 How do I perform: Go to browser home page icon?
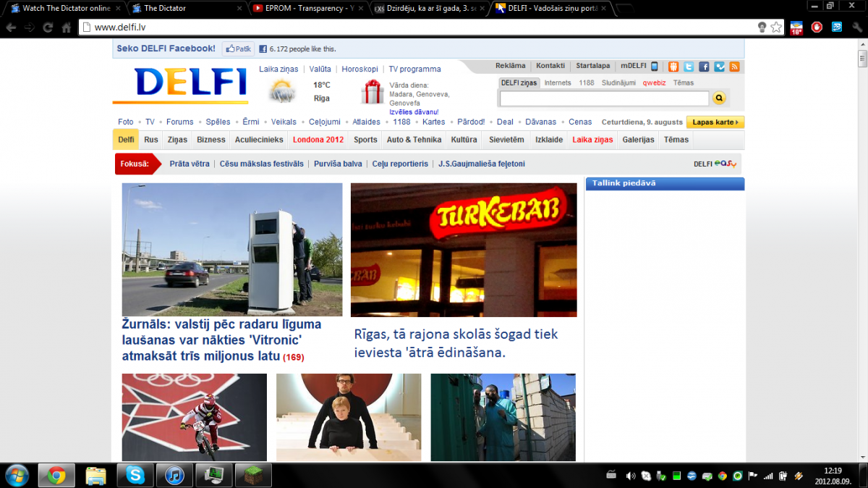67,28
